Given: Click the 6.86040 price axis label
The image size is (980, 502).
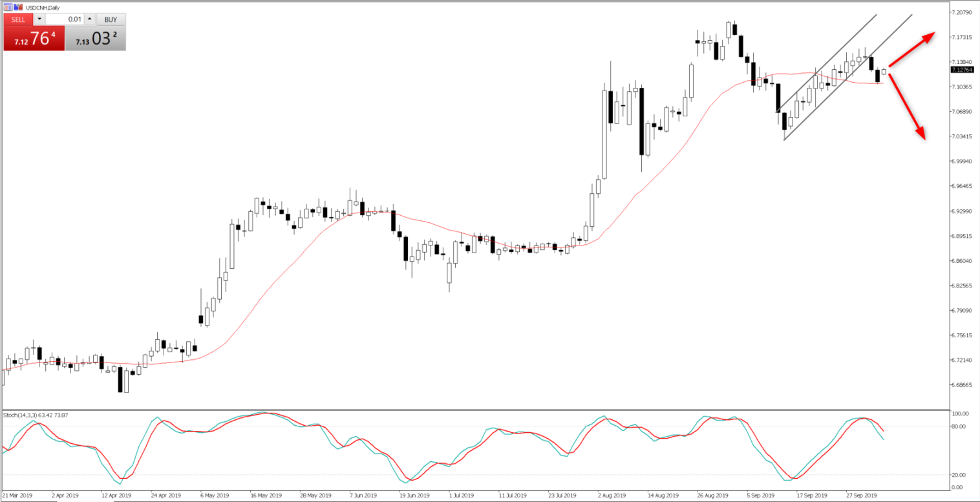Looking at the screenshot, I should point(963,261).
